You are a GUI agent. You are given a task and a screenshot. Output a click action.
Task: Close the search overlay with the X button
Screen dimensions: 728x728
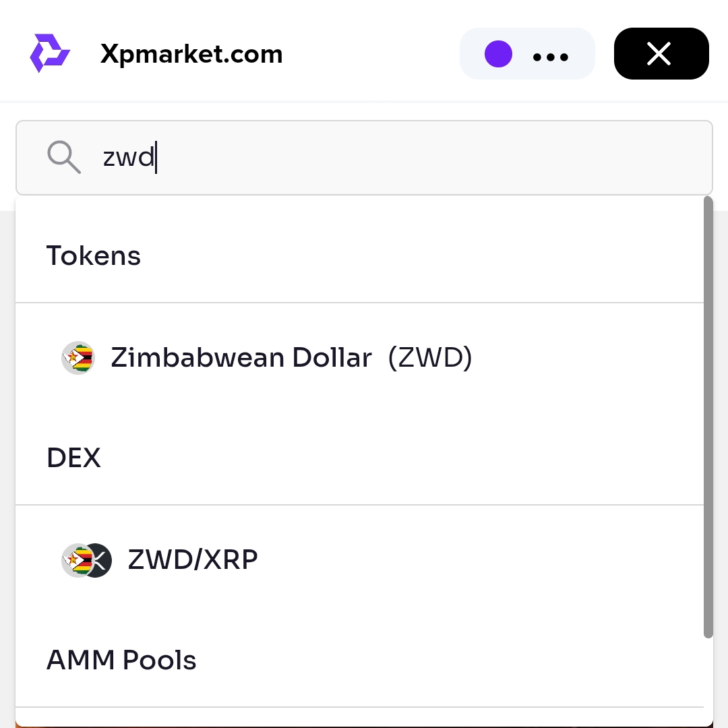(x=661, y=53)
